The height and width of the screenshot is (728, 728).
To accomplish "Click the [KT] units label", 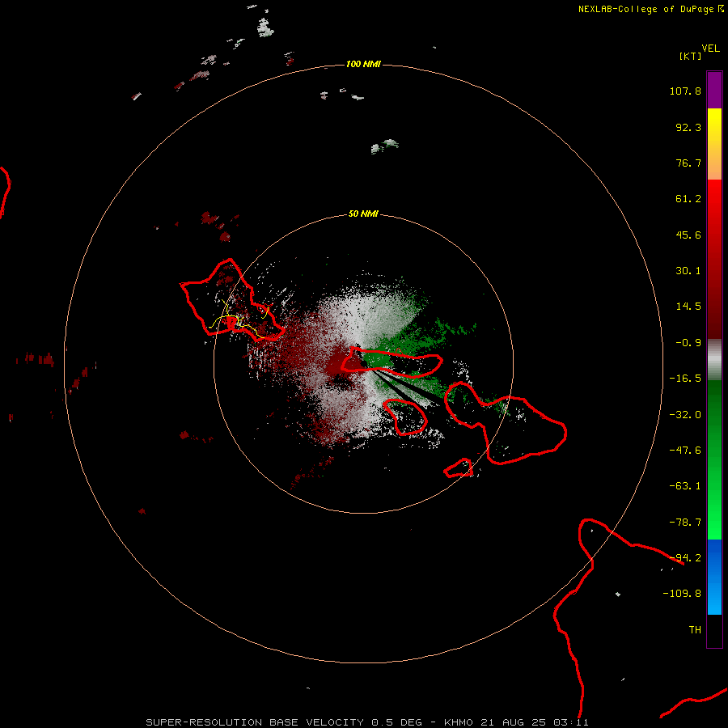I will (x=690, y=56).
